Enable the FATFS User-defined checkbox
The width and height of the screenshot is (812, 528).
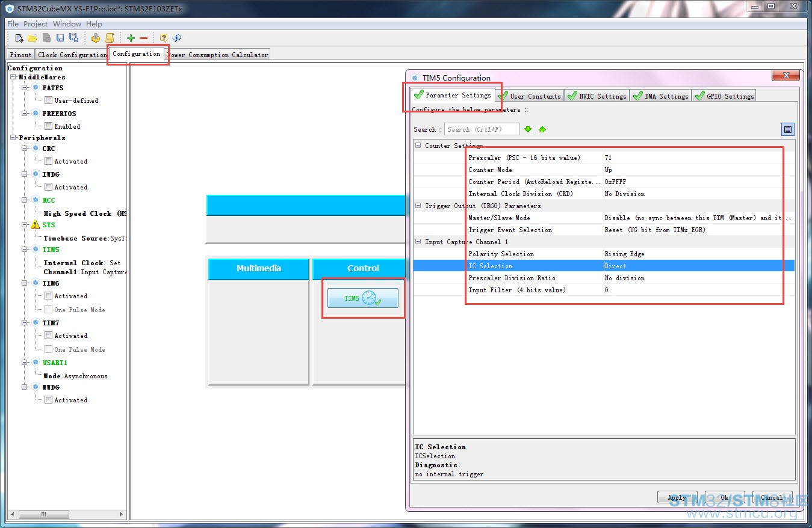pos(48,100)
